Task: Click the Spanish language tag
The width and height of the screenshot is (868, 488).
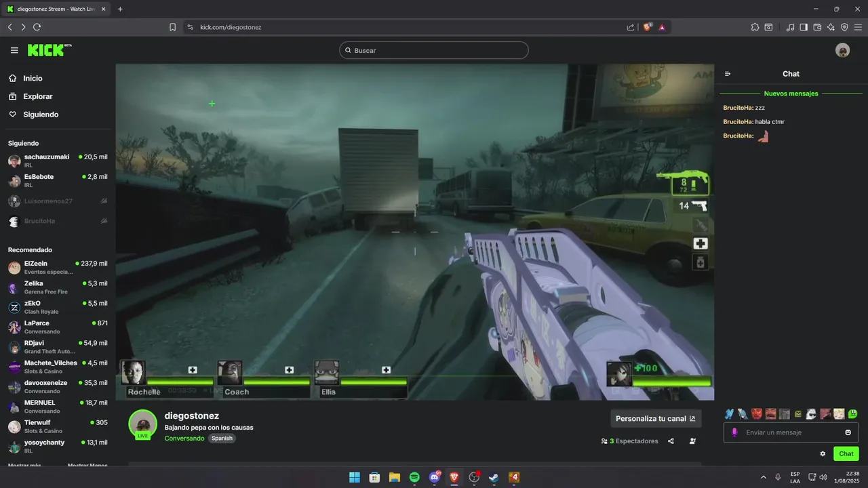Action: (x=222, y=439)
